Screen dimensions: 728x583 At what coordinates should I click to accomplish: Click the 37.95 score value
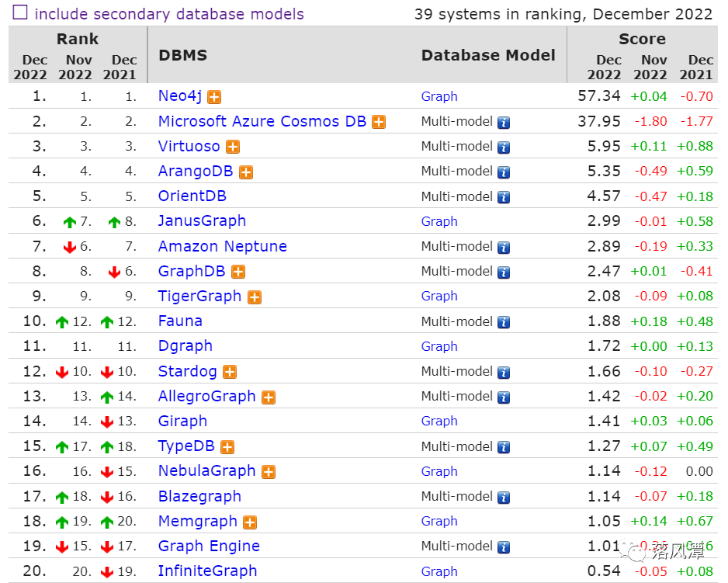(599, 121)
